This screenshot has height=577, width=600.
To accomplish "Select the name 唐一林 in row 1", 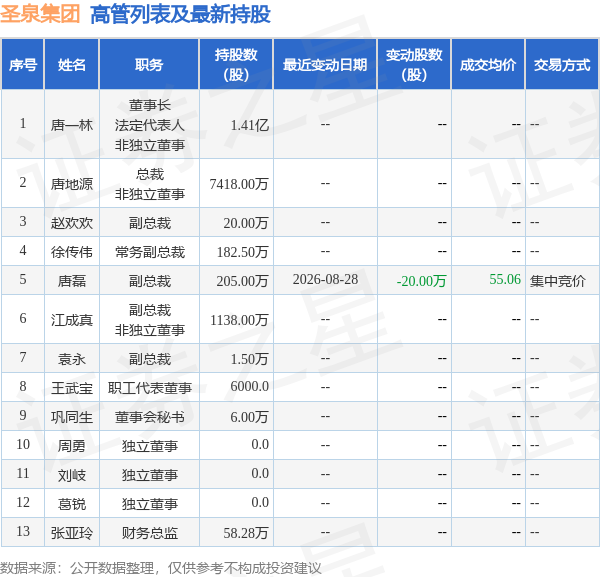I will [x=72, y=125].
